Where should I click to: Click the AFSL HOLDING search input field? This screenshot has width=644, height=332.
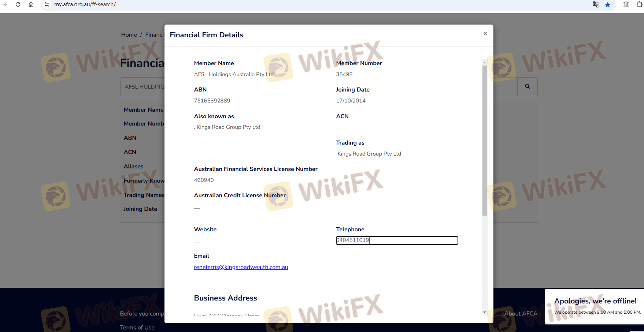144,87
